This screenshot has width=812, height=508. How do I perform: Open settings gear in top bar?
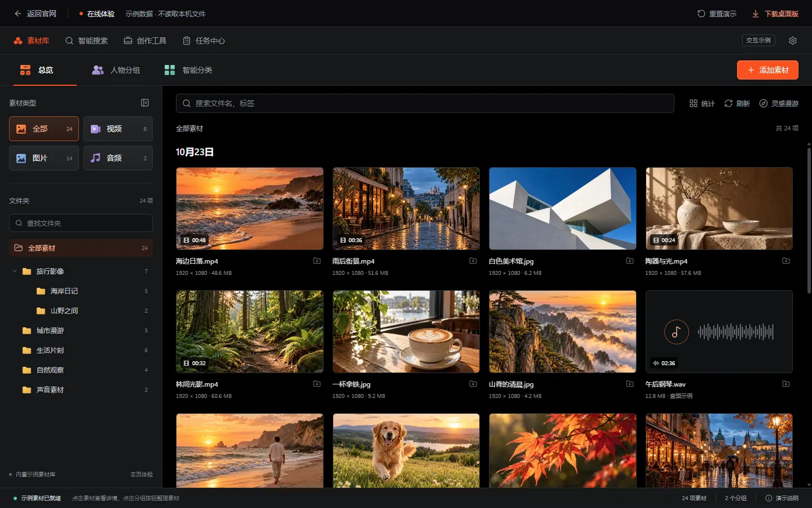point(793,41)
